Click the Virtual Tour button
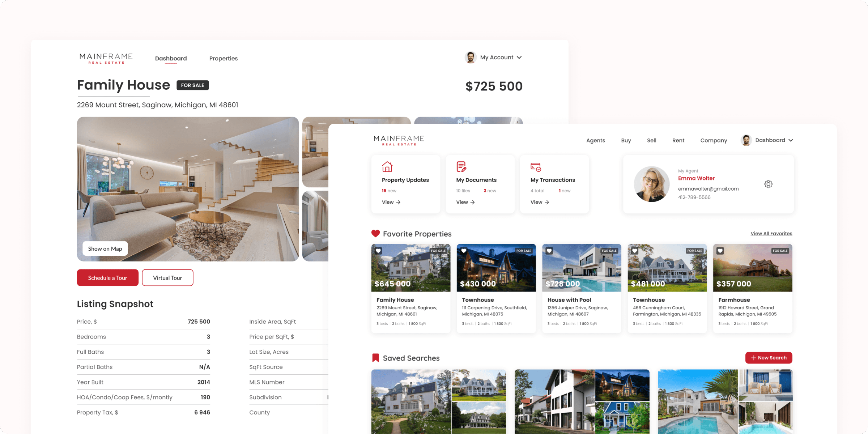 pyautogui.click(x=167, y=277)
